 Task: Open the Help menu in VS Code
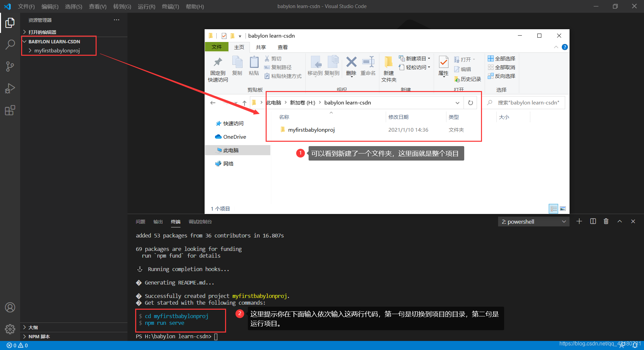195,6
